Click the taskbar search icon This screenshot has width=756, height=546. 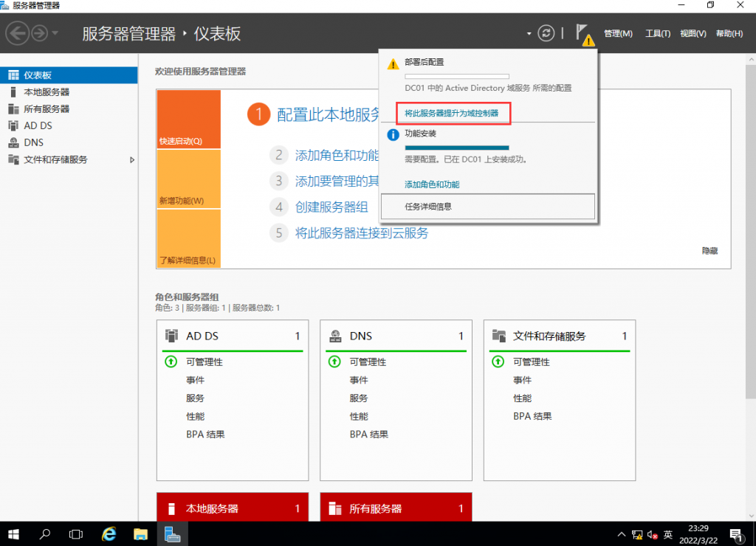click(45, 534)
